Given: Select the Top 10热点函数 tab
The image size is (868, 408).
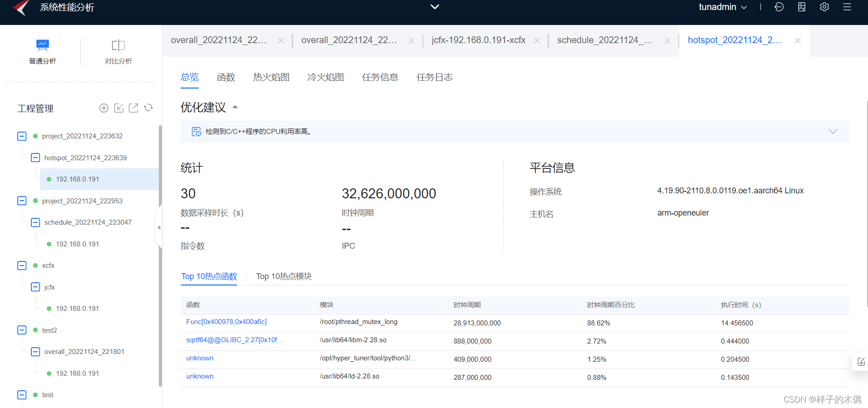Looking at the screenshot, I should click(x=209, y=276).
